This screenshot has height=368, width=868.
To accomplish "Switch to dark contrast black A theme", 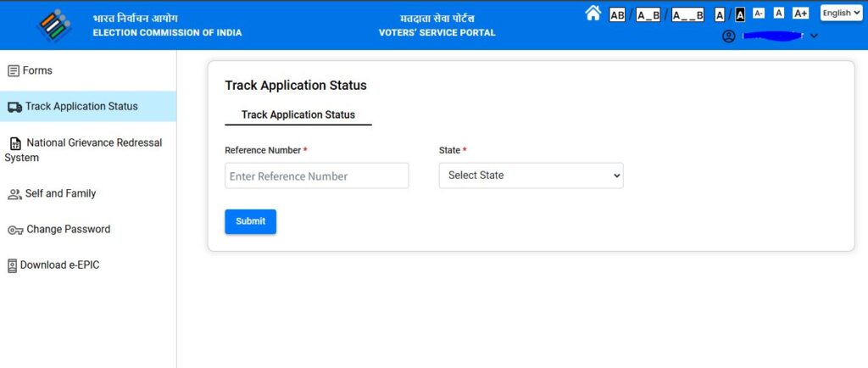I will click(x=740, y=15).
